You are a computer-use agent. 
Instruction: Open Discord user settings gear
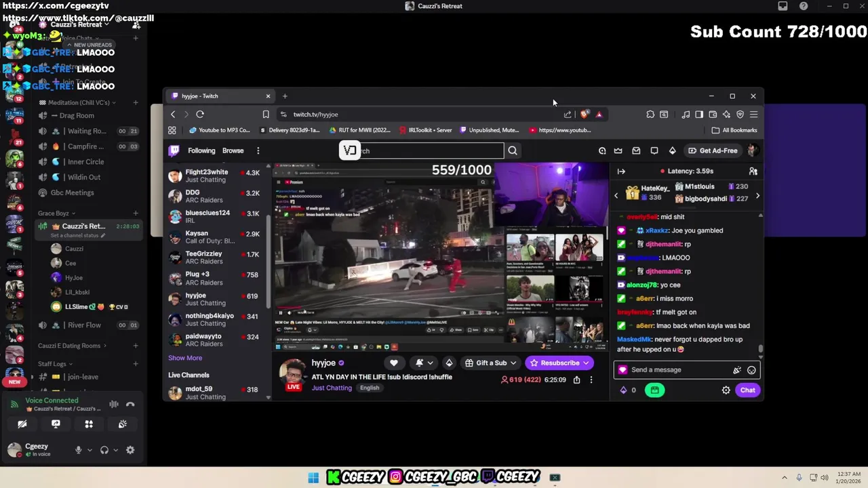pyautogui.click(x=130, y=449)
